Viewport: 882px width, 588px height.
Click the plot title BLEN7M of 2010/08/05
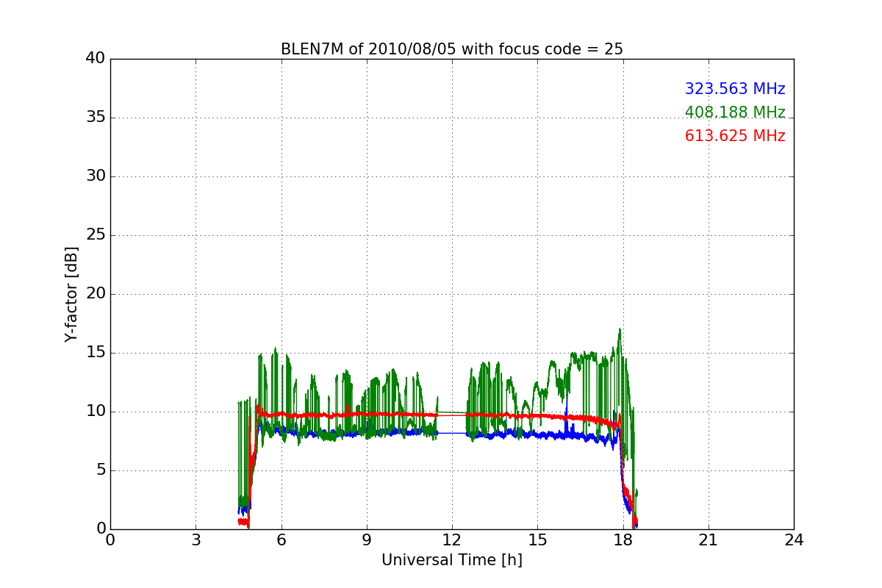pyautogui.click(x=451, y=49)
